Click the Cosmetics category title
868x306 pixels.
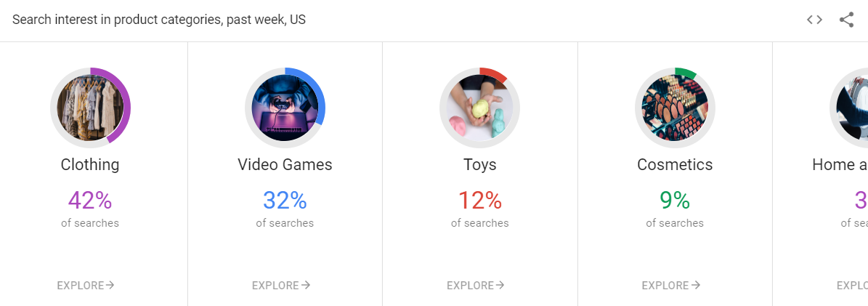click(675, 165)
